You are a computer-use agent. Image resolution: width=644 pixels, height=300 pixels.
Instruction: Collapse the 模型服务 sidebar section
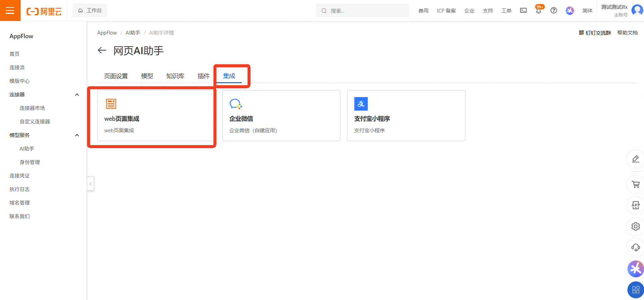tap(77, 135)
